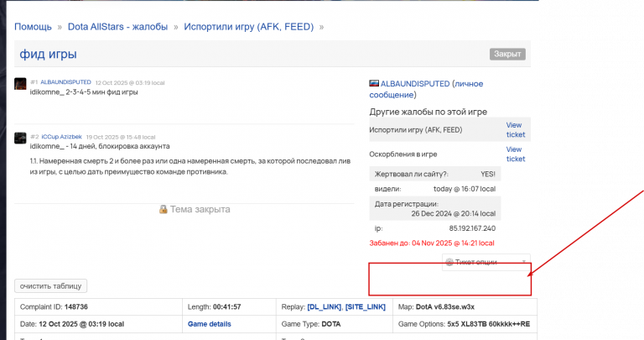The height and width of the screenshot is (340, 644).
Task: Click the Map DotA v6.83se.w3x cell
Action: coord(465,307)
